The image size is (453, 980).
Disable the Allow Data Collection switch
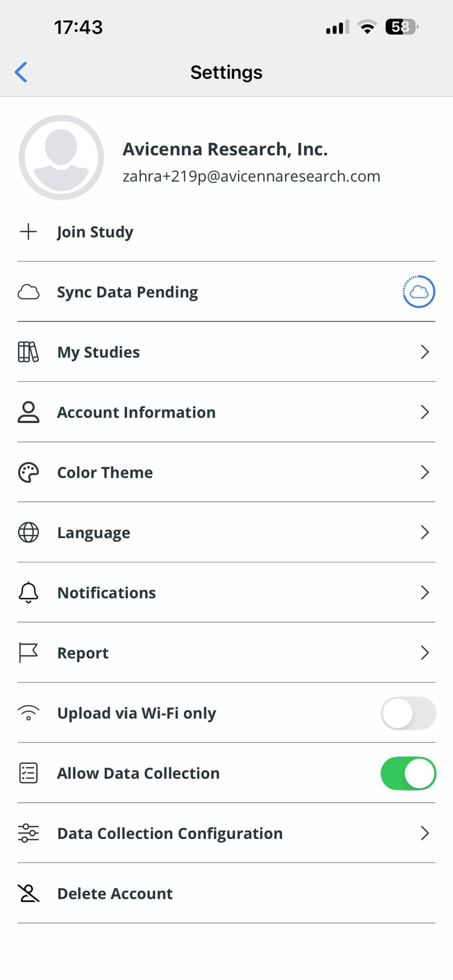408,773
